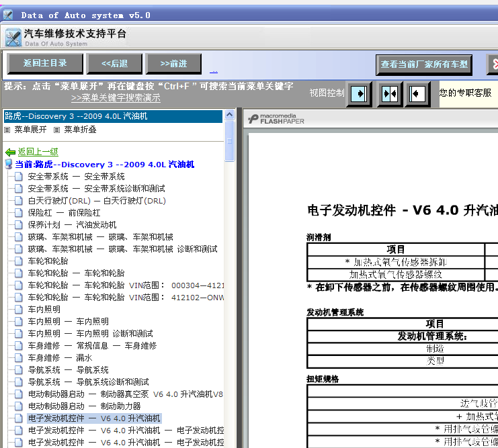
Task: Click table cell 类型
Action: point(435,361)
